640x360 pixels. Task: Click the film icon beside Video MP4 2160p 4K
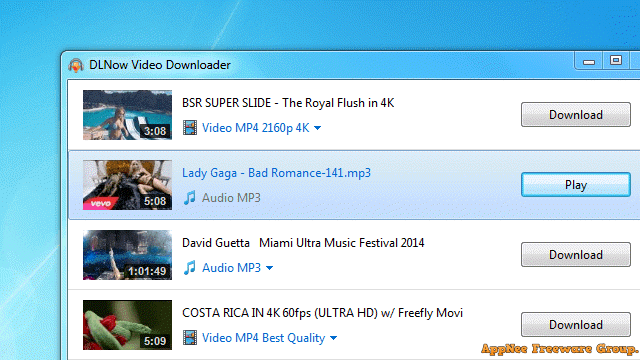click(x=190, y=128)
